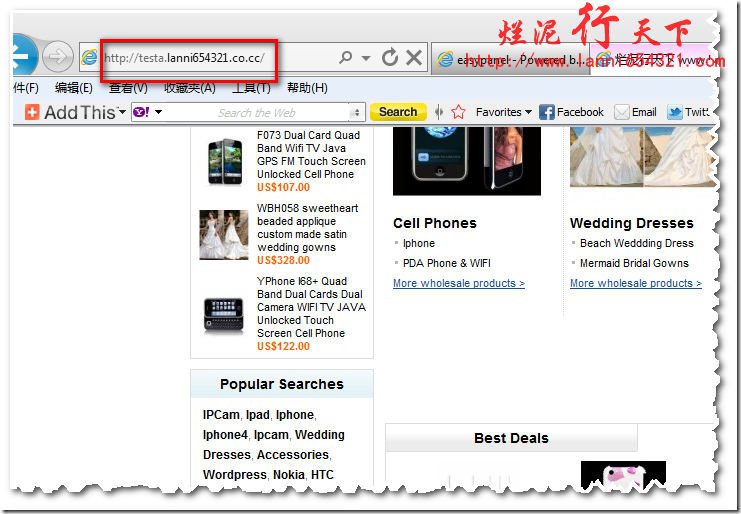Click the Search the Web input field

[x=257, y=112]
